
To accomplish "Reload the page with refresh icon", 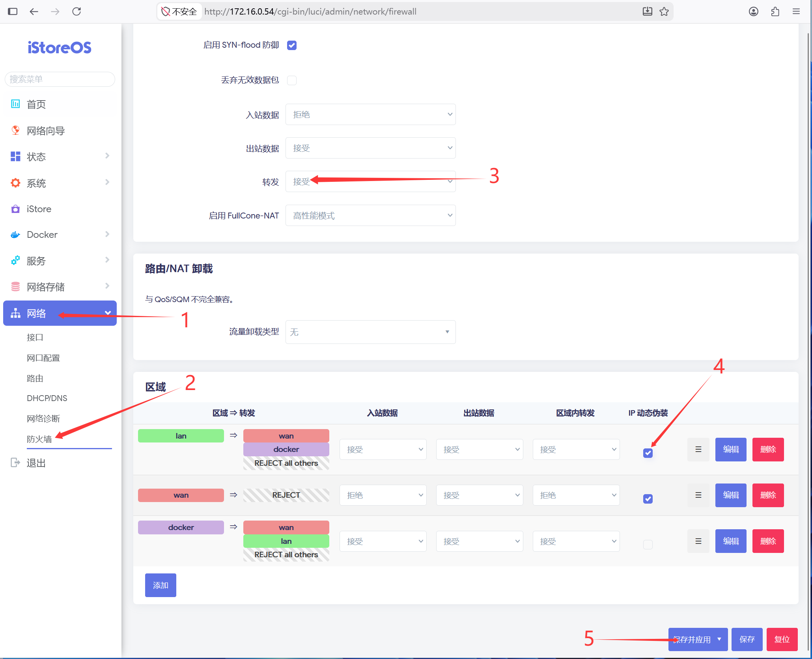I will 77,11.
